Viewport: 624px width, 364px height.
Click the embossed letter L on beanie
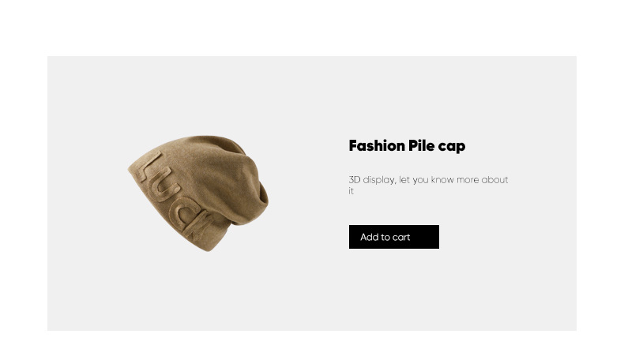[x=148, y=167]
